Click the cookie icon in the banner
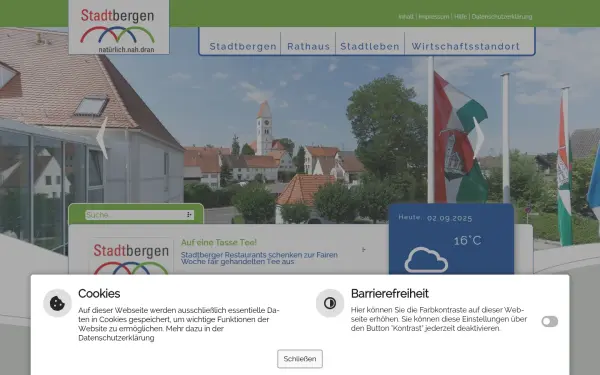The width and height of the screenshot is (600, 375). tap(57, 303)
